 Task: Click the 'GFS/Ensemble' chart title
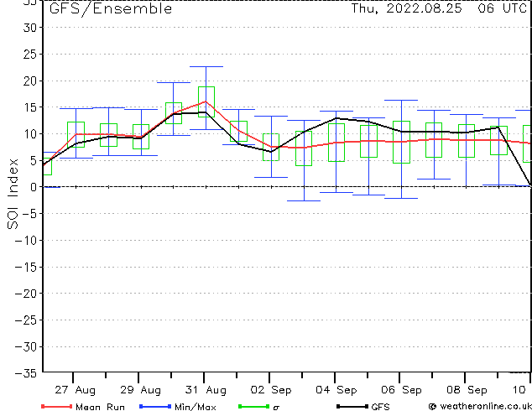pos(111,8)
